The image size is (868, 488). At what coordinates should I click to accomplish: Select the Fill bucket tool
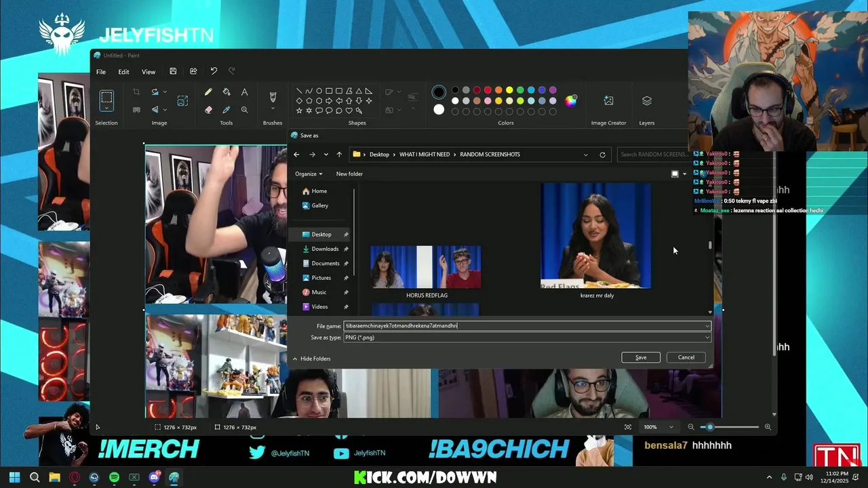(x=226, y=92)
